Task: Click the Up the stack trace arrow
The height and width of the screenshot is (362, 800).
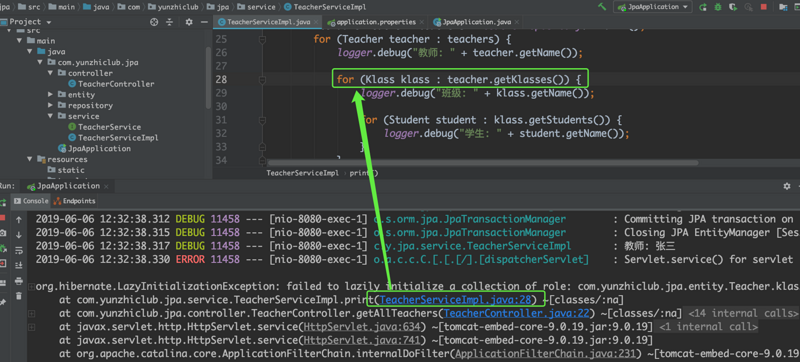Action: click(19, 220)
